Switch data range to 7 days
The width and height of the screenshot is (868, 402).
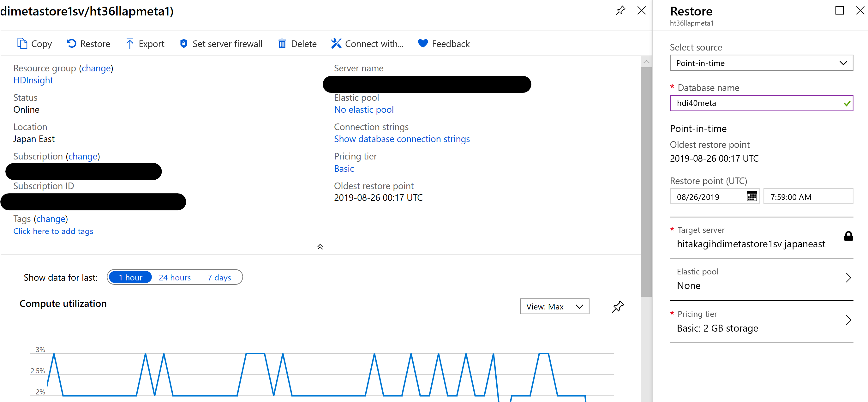point(219,277)
